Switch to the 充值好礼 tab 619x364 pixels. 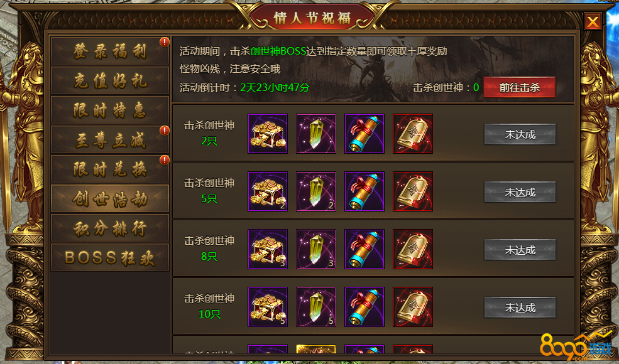(x=110, y=80)
